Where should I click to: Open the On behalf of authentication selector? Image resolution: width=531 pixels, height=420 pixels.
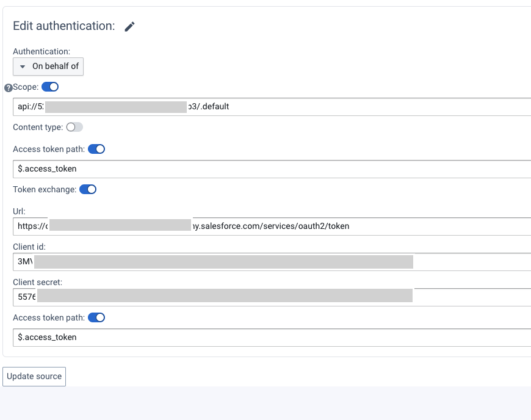[48, 67]
